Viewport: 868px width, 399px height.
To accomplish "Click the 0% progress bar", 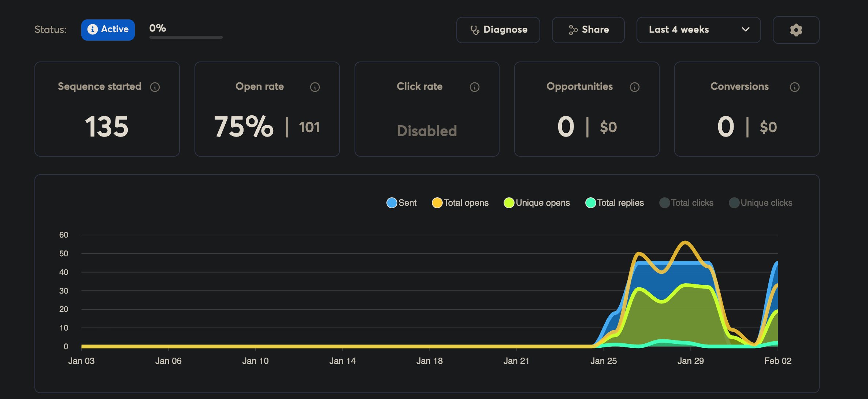I will (x=186, y=37).
